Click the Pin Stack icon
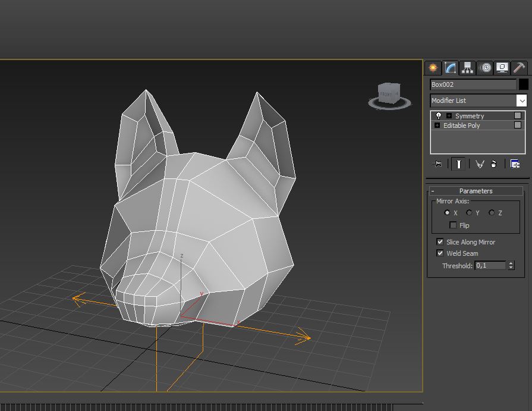This screenshot has width=532, height=411. (x=437, y=164)
